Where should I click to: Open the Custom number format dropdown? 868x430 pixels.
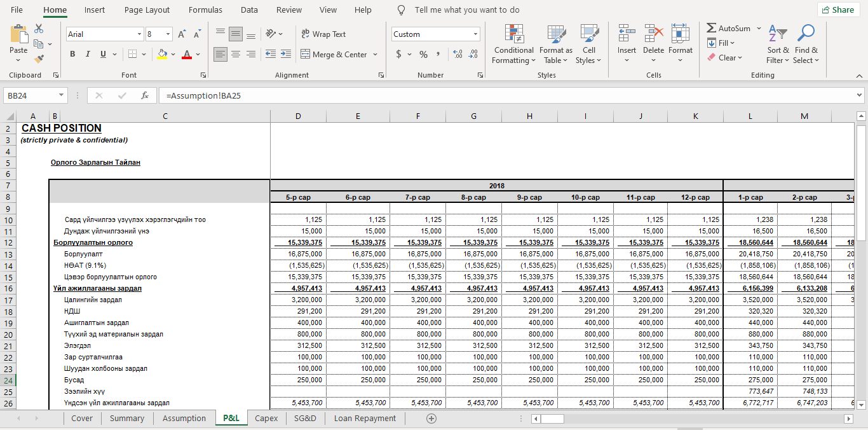tap(475, 34)
